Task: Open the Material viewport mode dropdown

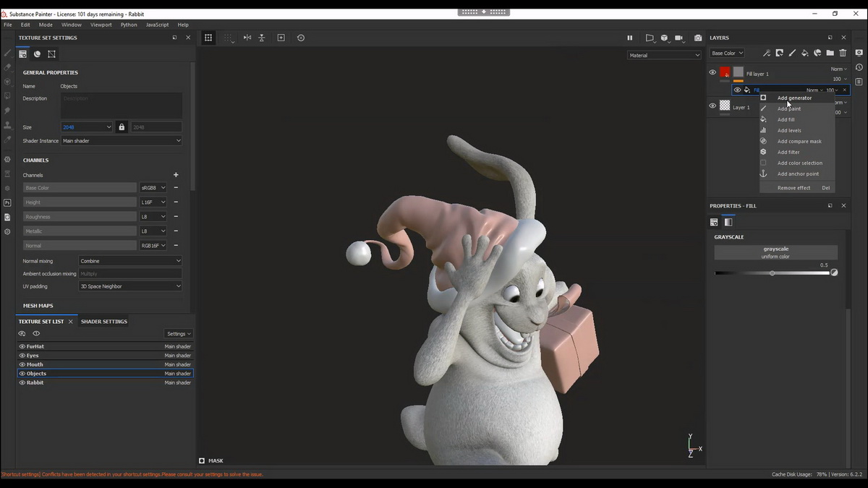Action: [664, 55]
